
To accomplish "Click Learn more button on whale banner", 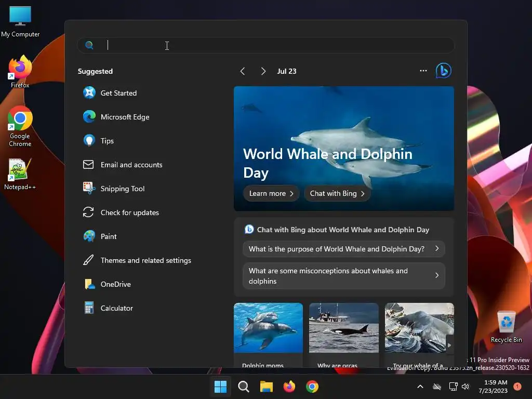I will click(271, 193).
